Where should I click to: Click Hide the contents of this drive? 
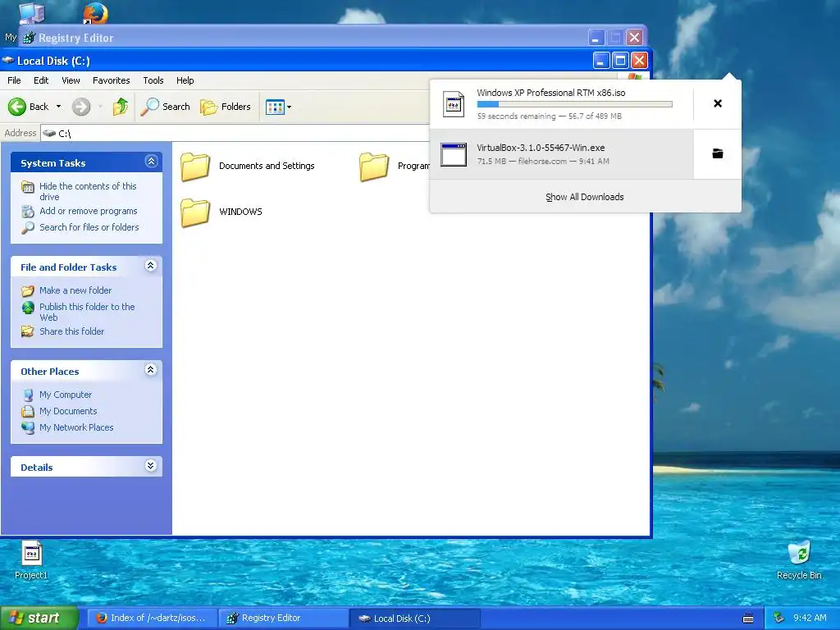(x=88, y=191)
